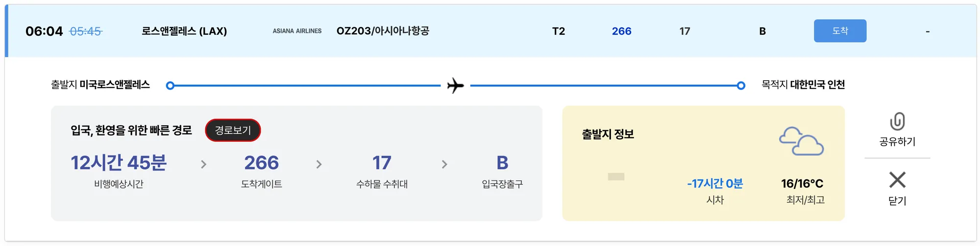Click the 공유하기 share label
The image size is (980, 246).
point(897,142)
